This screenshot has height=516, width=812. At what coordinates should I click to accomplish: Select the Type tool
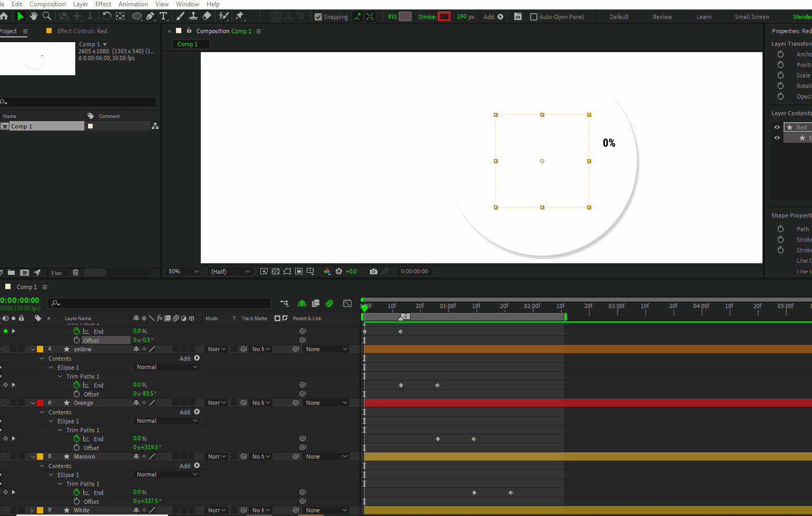(x=163, y=16)
